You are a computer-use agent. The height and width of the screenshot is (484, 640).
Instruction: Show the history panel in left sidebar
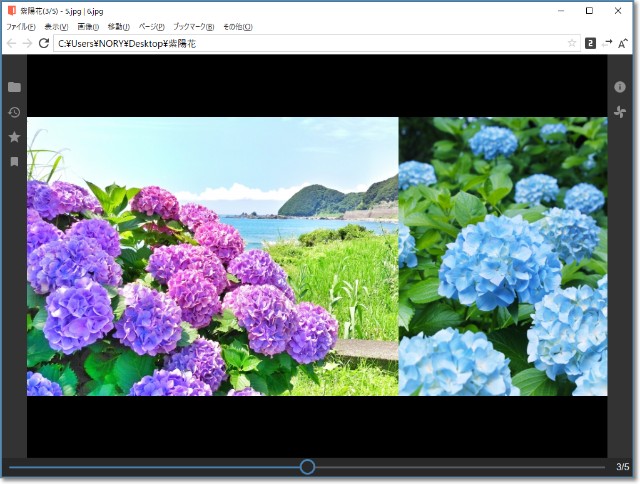[x=14, y=112]
